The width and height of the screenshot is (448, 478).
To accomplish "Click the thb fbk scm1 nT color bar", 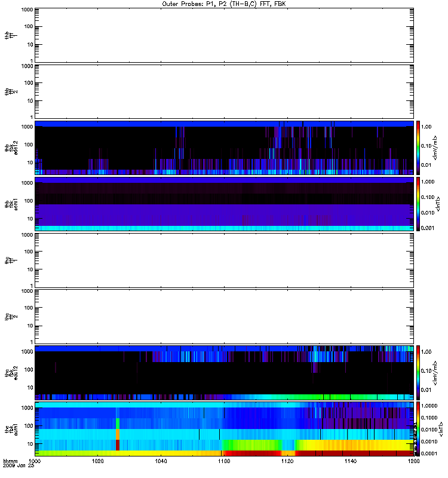I will [x=418, y=204].
